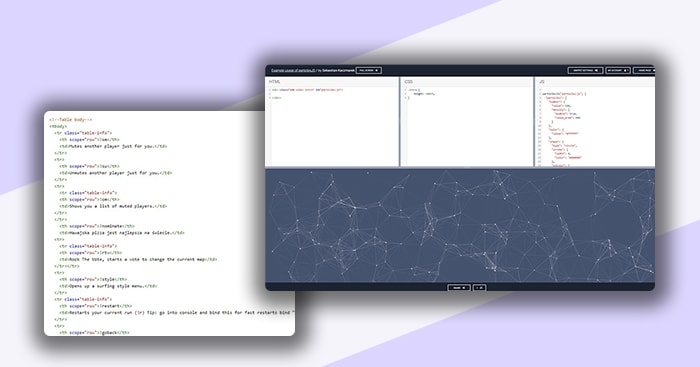Open the My Account button
700x367 pixels.
(618, 71)
